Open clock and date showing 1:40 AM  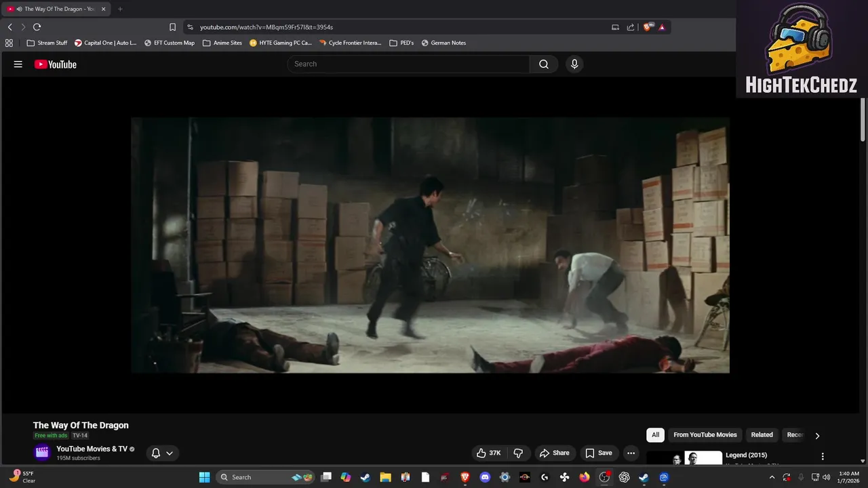tap(849, 477)
